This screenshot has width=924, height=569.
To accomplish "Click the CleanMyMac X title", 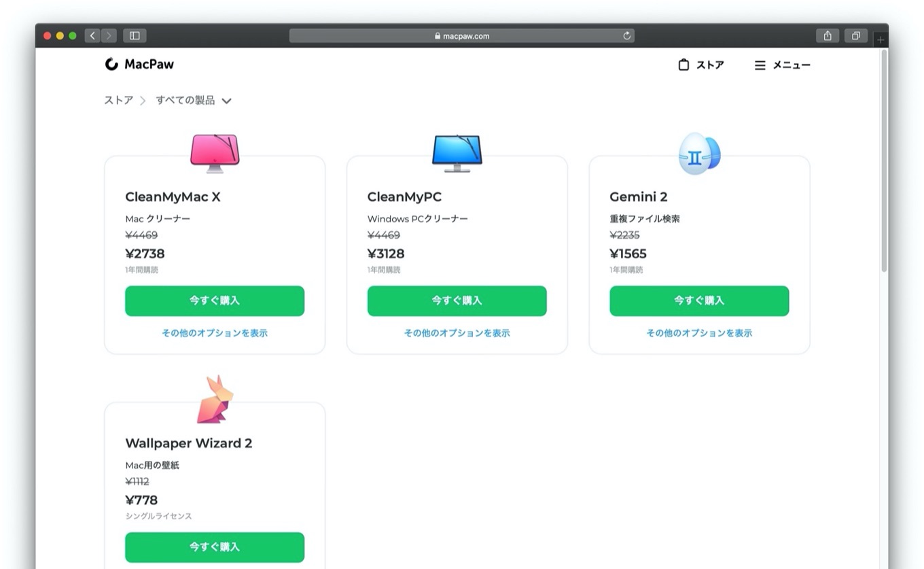I will pyautogui.click(x=173, y=197).
